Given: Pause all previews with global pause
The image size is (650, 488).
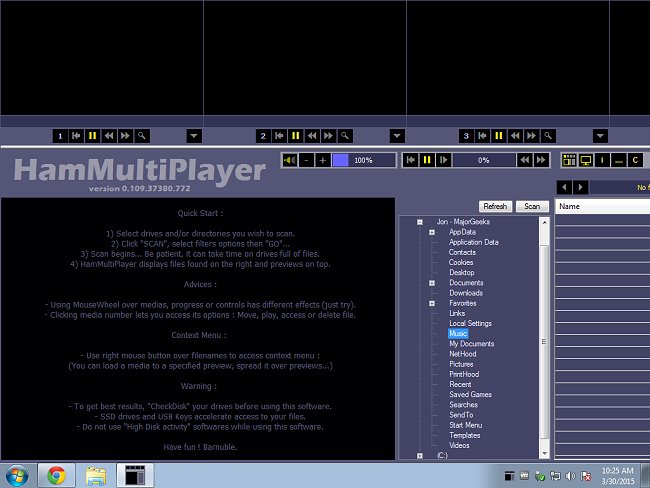Looking at the screenshot, I should point(427,160).
